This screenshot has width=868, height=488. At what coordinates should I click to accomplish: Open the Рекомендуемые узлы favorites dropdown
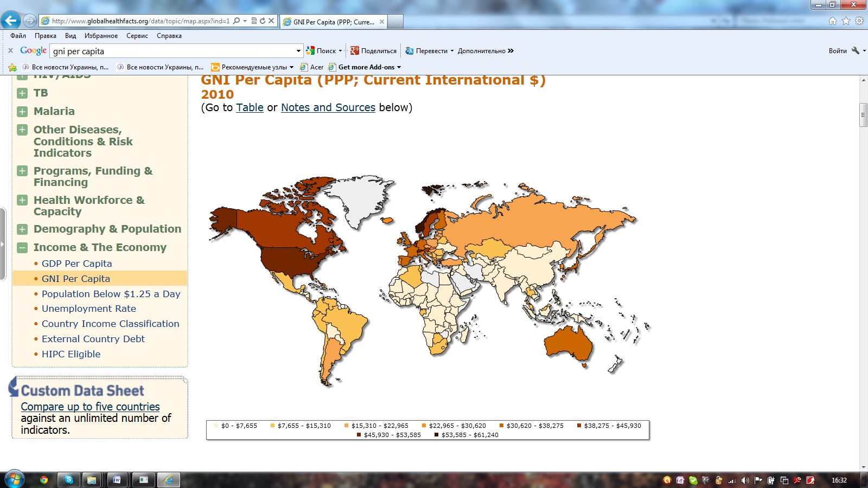(291, 67)
